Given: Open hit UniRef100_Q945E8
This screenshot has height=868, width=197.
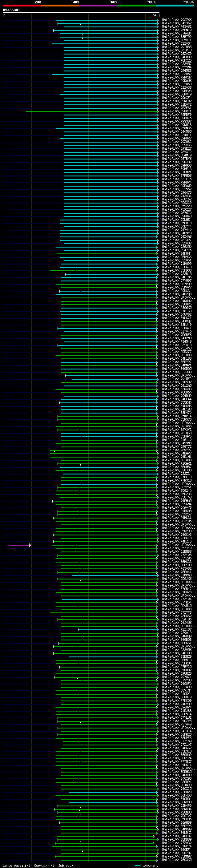Looking at the screenshot, I should pos(177,71).
